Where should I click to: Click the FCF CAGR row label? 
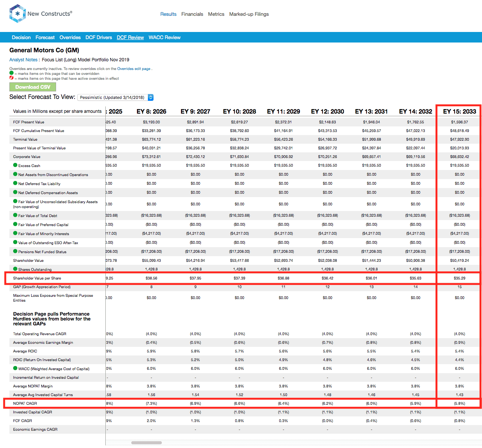(23, 421)
